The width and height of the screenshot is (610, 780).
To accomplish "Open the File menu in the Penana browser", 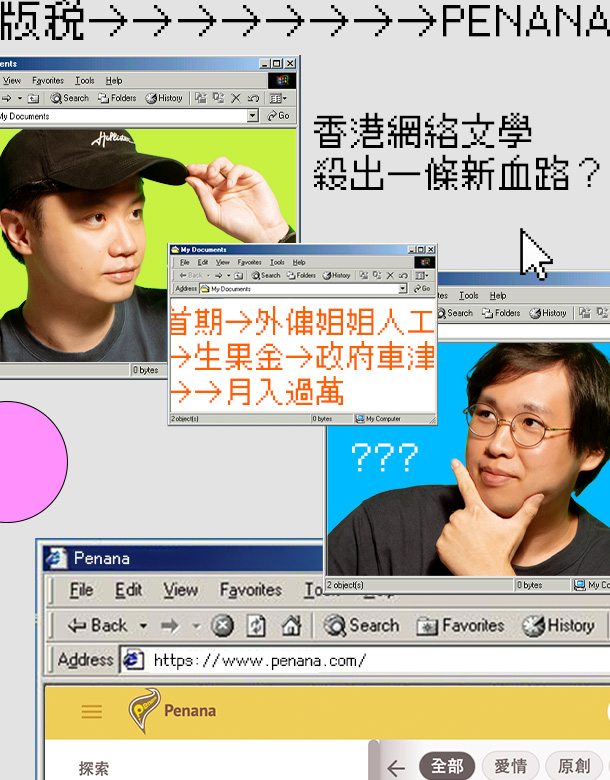I will pos(81,590).
